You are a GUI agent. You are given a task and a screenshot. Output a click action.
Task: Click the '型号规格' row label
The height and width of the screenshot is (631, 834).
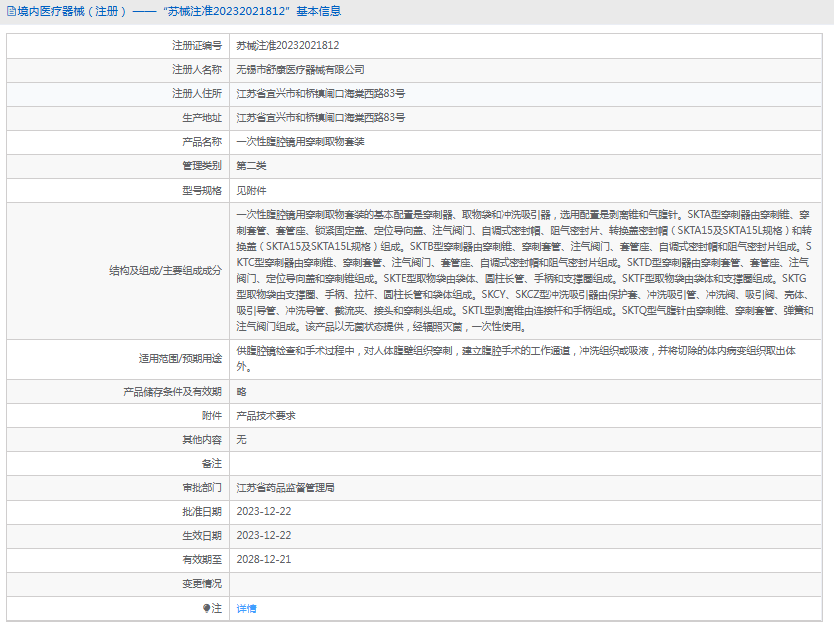point(202,190)
